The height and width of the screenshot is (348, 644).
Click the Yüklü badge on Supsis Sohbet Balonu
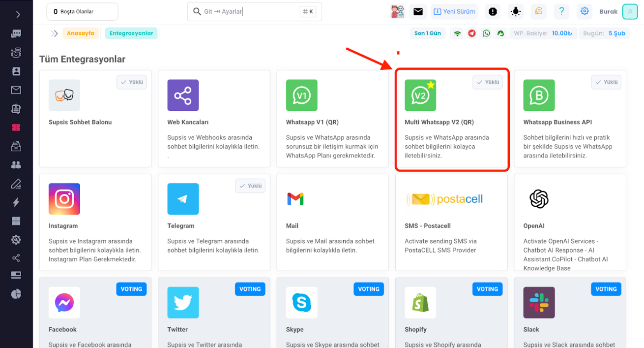[x=132, y=82]
